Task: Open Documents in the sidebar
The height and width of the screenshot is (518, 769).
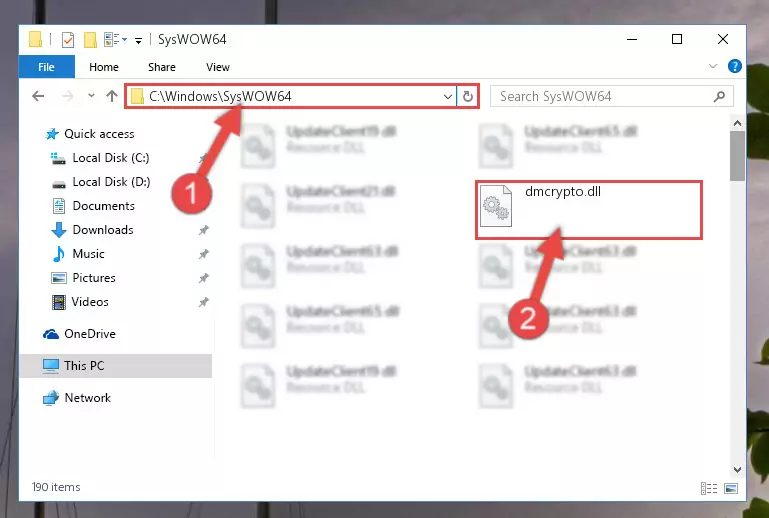Action: point(103,206)
